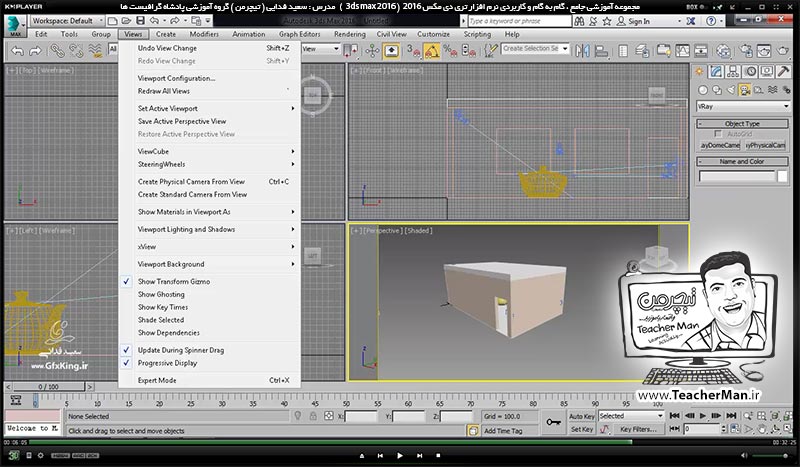Click the Mirror tool icon
Viewport: 800px width, 467px height.
[x=582, y=51]
